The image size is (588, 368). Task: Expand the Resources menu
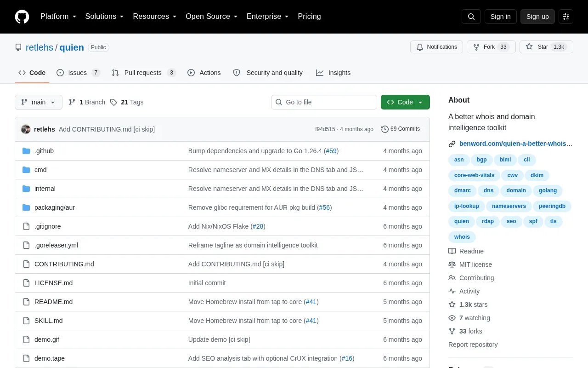[x=155, y=17]
